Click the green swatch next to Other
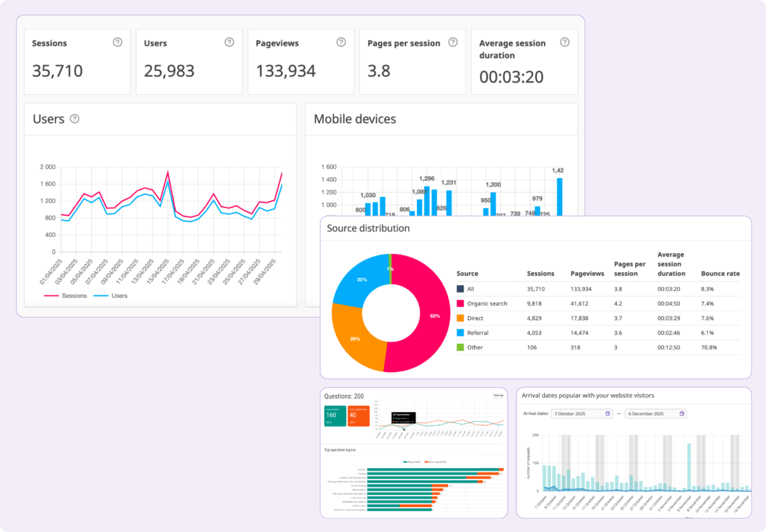 pos(460,347)
